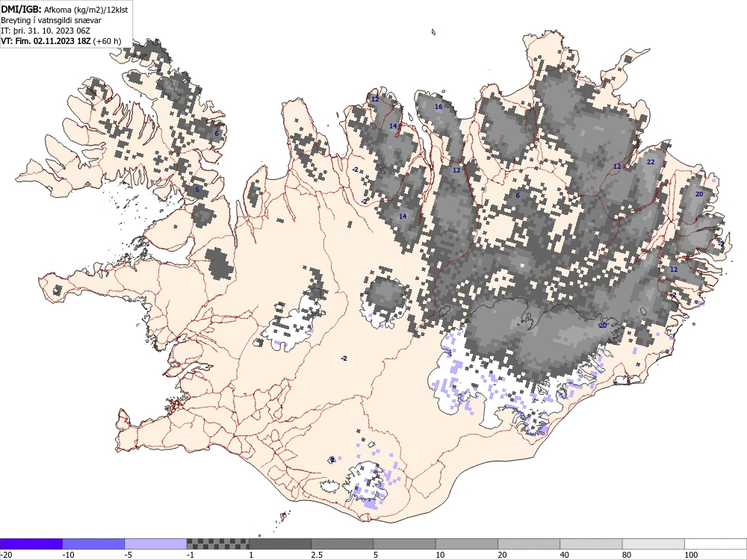The width and height of the screenshot is (747, 560).
Task: Select the gray 5 to 10 legend swatch
Action: click(x=404, y=544)
